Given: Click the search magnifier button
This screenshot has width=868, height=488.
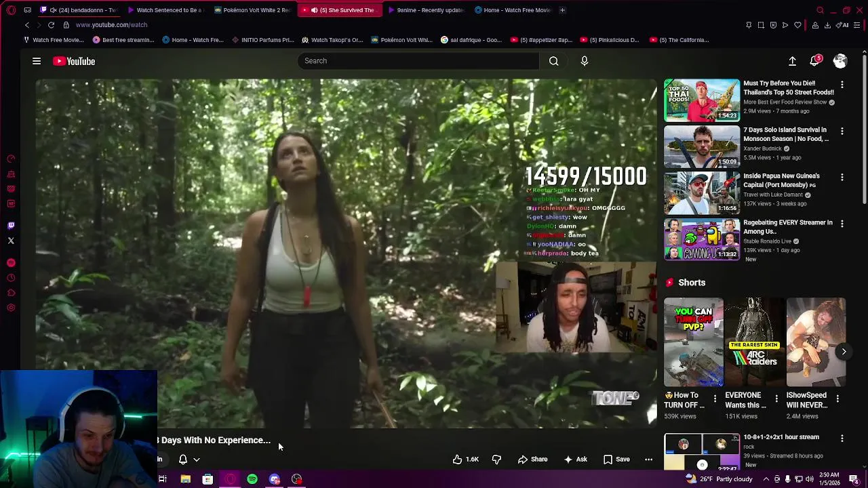Looking at the screenshot, I should coord(554,61).
